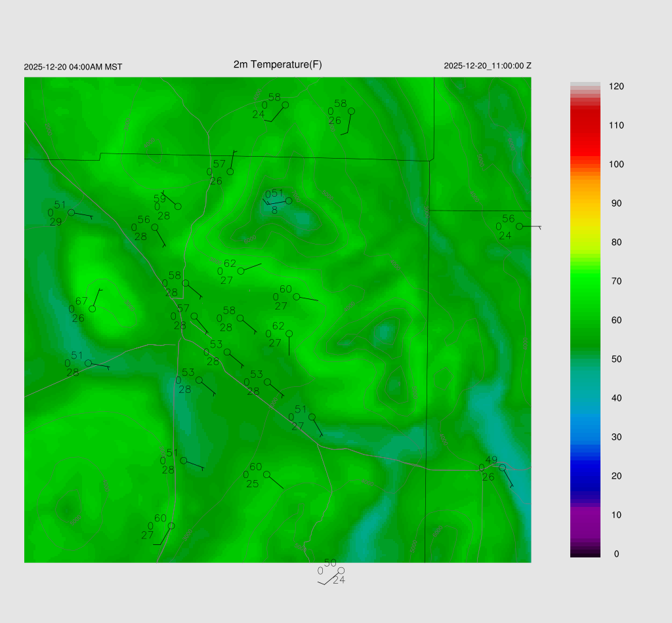672x623 pixels.
Task: Click station circle with 51 temperature and 8 dewpoint
Action: 289,201
